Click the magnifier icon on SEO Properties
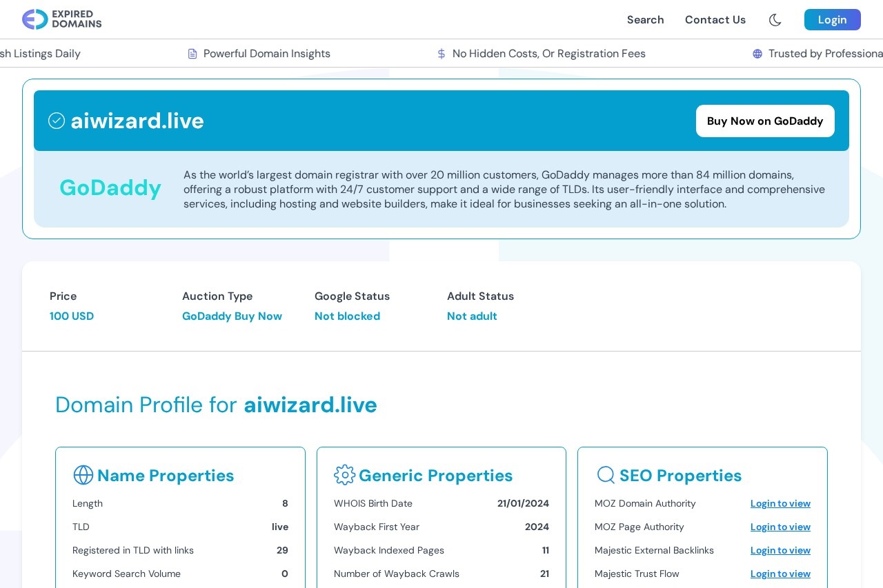This screenshot has height=588, width=883. coord(606,475)
